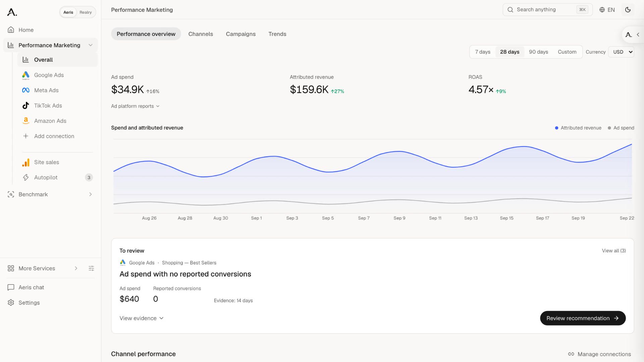Image resolution: width=644 pixels, height=362 pixels.
Task: Select the 28 days range
Action: pos(509,52)
